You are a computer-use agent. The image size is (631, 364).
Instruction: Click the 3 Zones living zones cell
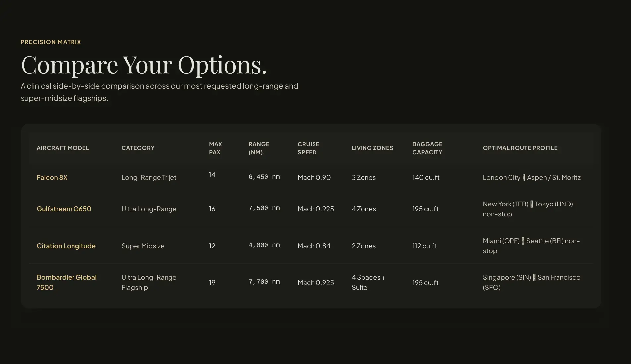[364, 178]
